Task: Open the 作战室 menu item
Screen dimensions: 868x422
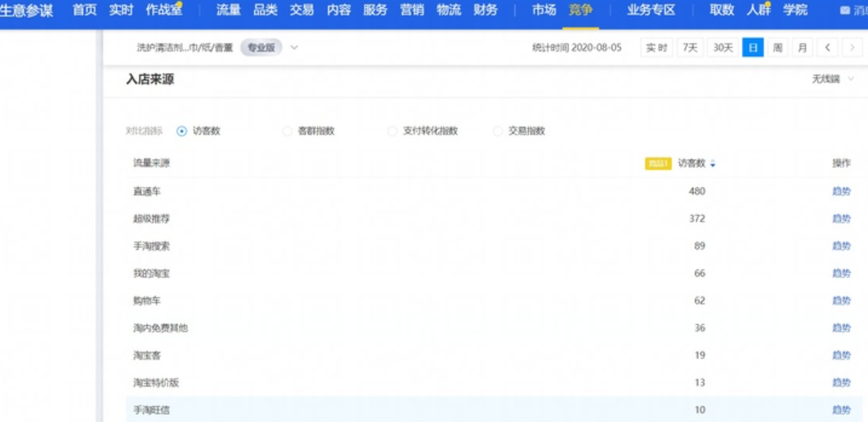Action: [x=164, y=10]
